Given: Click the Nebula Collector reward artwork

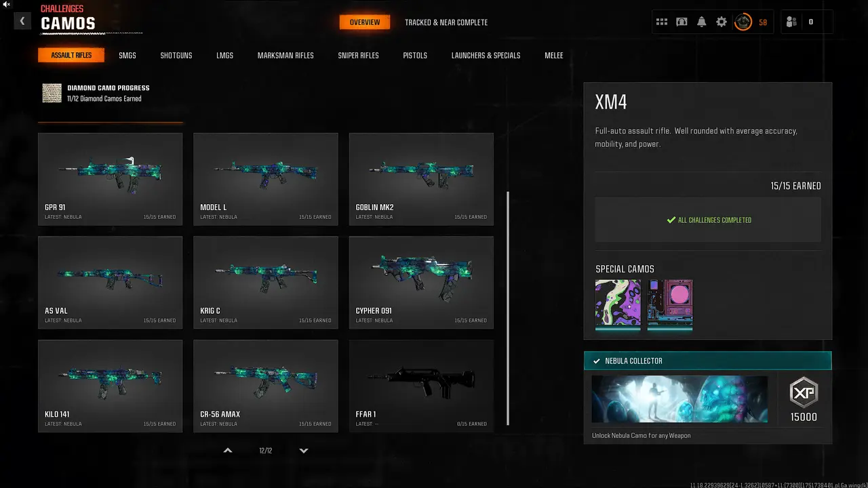Looking at the screenshot, I should pos(679,399).
